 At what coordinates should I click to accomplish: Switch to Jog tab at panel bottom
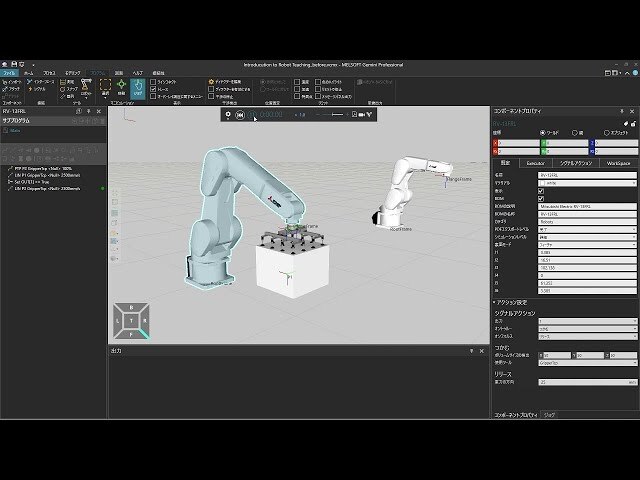[x=549, y=415]
